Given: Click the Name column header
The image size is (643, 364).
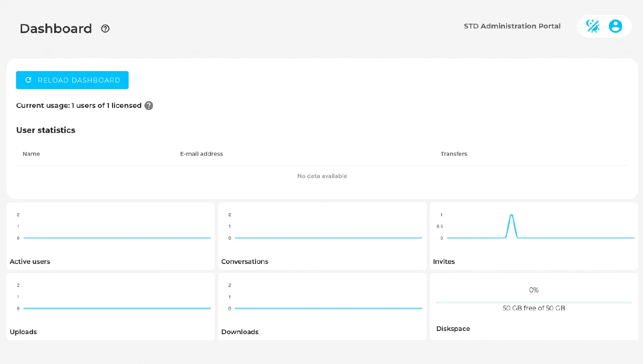Looking at the screenshot, I should [31, 154].
